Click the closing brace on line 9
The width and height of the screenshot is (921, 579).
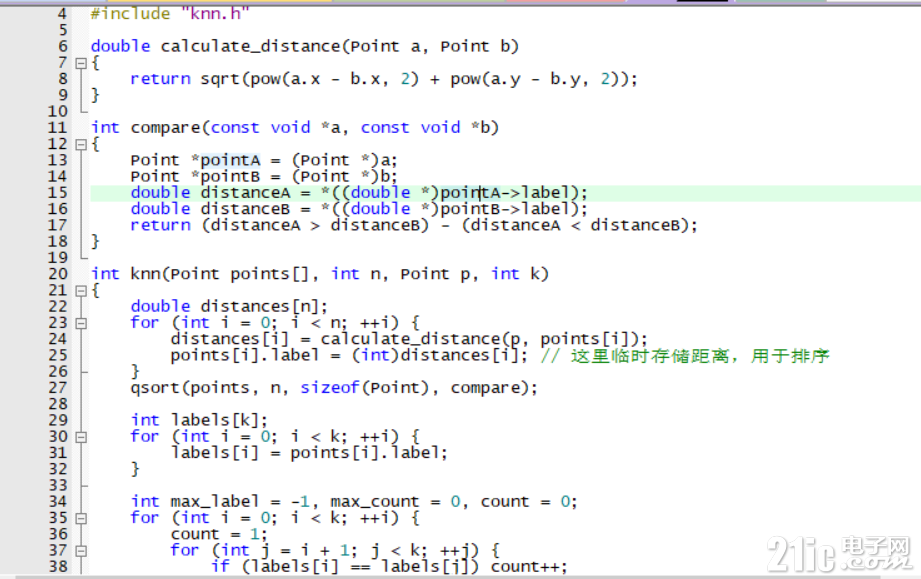point(95,95)
